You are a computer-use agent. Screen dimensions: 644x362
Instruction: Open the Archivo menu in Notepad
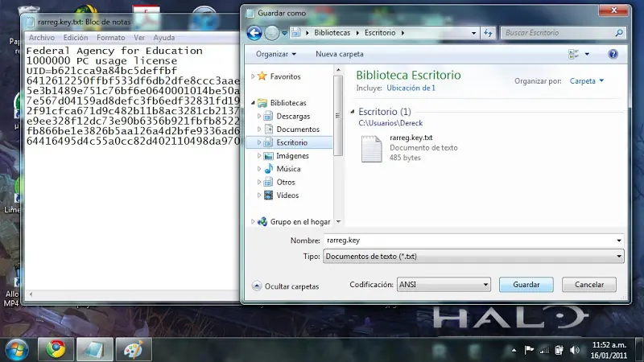(42, 37)
